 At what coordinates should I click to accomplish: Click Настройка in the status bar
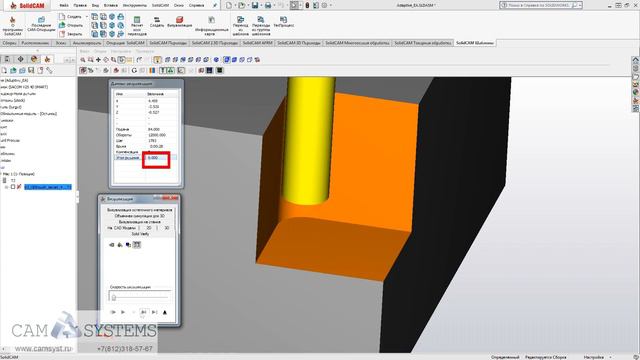click(x=593, y=357)
